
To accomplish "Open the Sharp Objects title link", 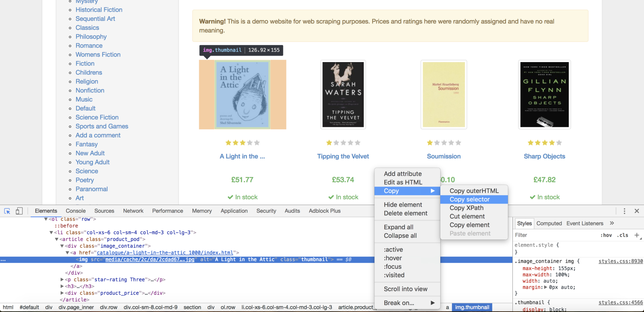I will click(544, 156).
